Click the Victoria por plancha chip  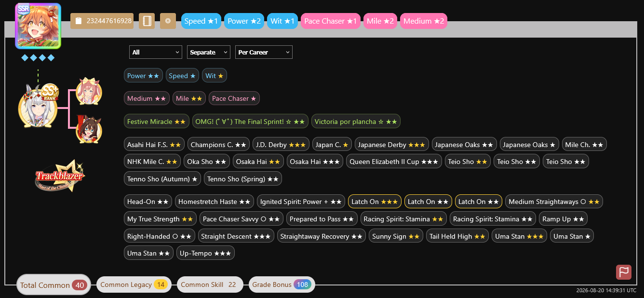356,122
